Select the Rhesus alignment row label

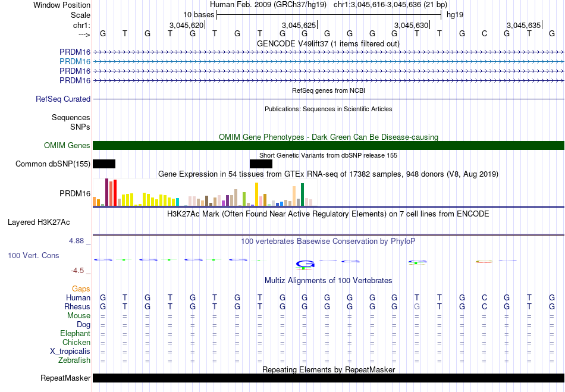77,306
